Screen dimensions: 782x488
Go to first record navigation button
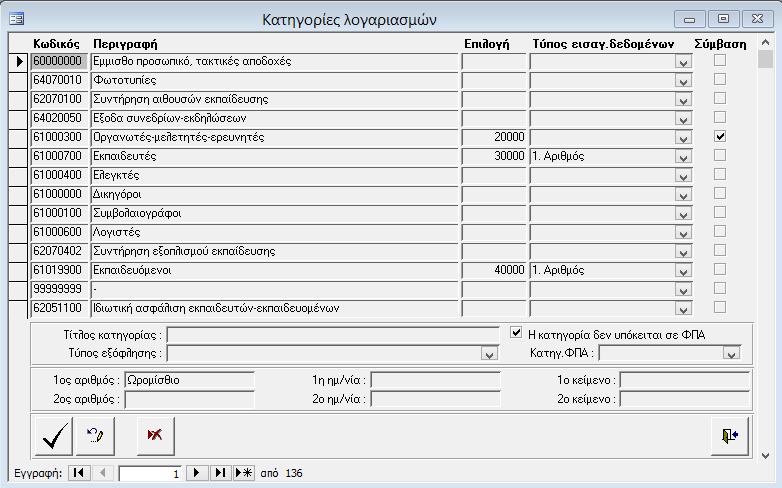pyautogui.click(x=79, y=472)
